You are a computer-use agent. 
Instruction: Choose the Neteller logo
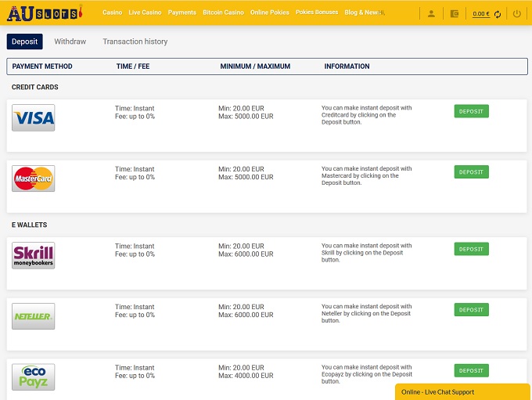(34, 316)
